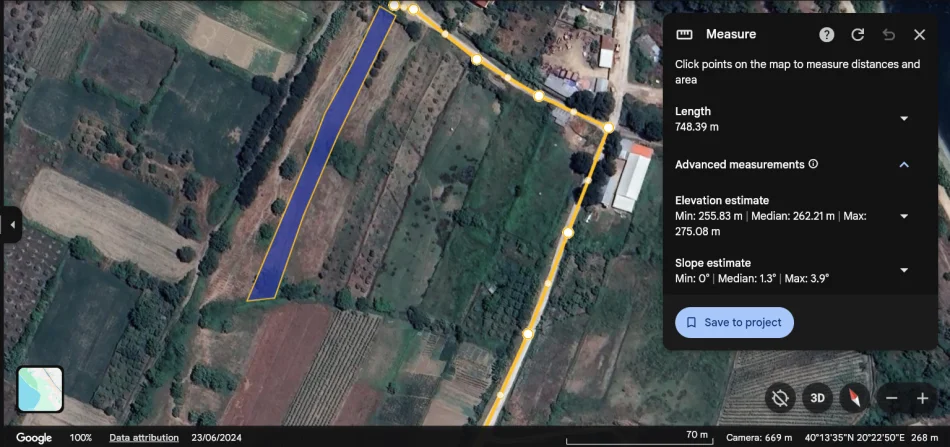Restart the measurement with the refresh icon
950x447 pixels.
(857, 34)
